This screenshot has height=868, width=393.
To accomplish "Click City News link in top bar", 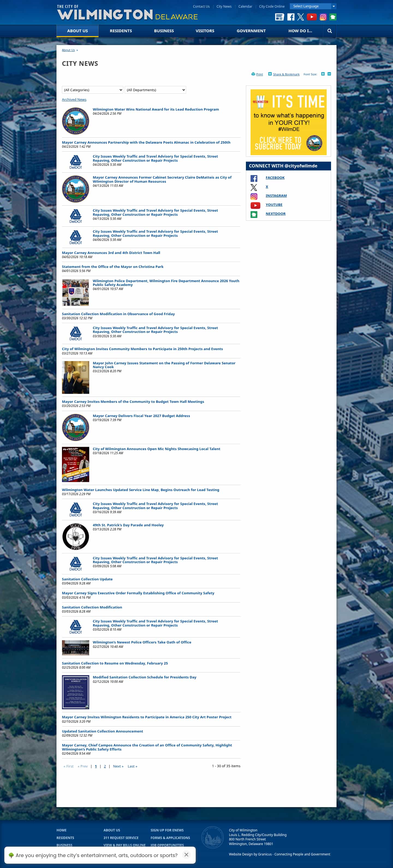I will (224, 6).
